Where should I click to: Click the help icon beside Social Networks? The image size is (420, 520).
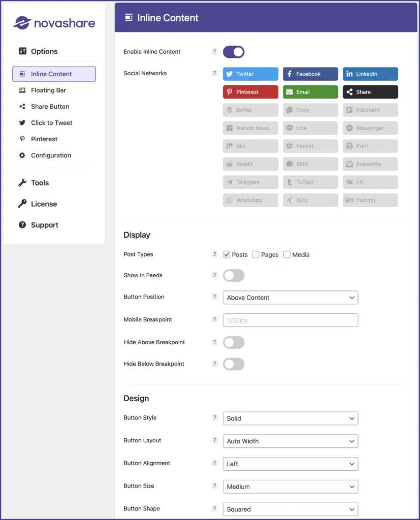[214, 73]
